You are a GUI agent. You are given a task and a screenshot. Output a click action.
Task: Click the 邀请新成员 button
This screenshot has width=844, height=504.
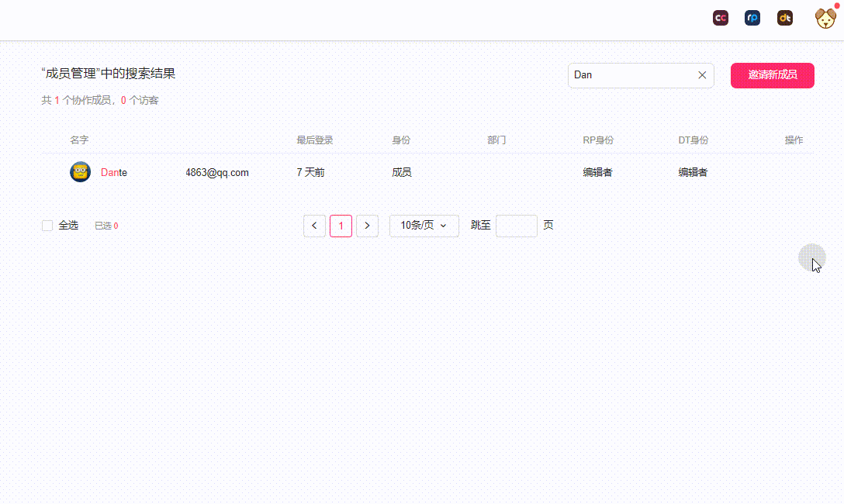point(772,75)
